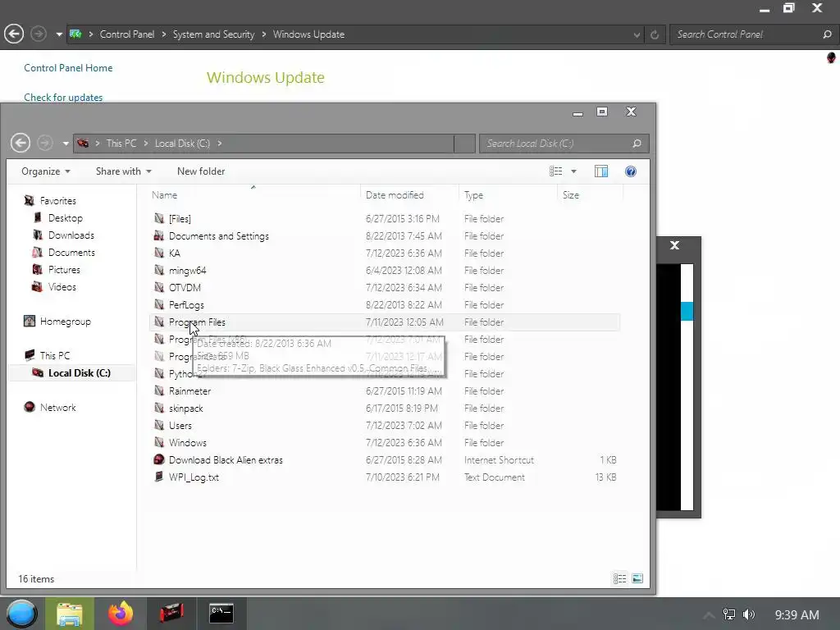This screenshot has height=630, width=840.
Task: Go to Documents in navigation pane
Action: point(71,253)
